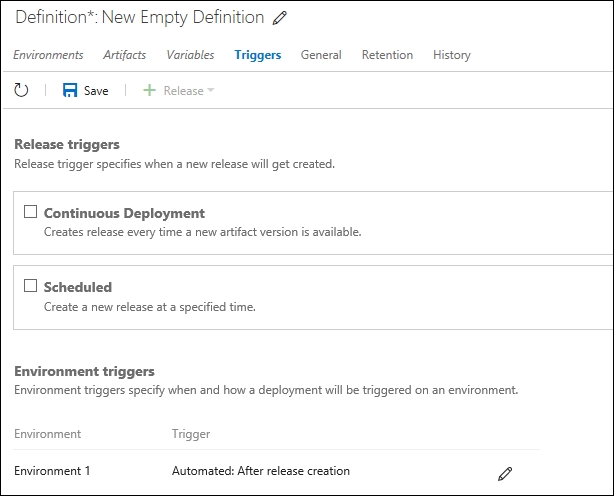Tick the Scheduled trigger checkbox
Screen dimensions: 614x496
coord(30,286)
